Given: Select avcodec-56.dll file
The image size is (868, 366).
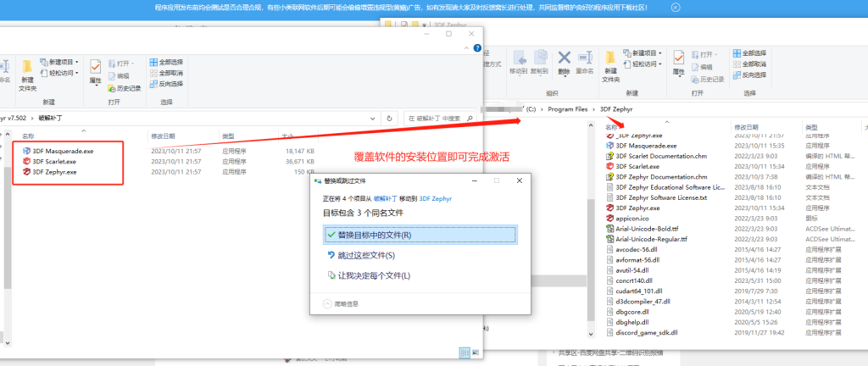Looking at the screenshot, I should (x=632, y=249).
